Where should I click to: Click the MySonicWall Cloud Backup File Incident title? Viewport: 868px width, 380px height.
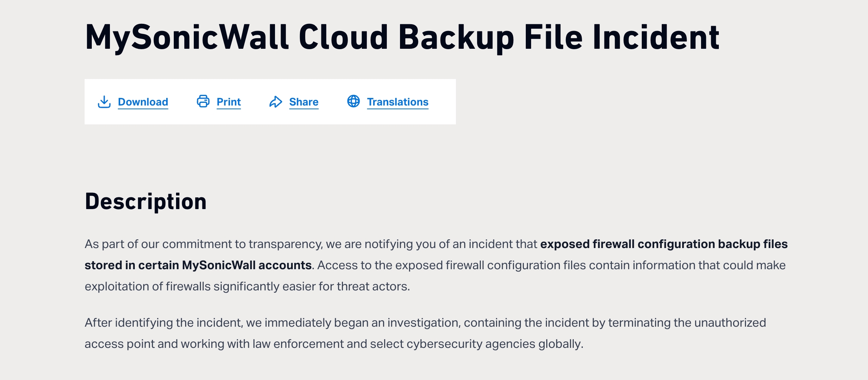pyautogui.click(x=402, y=37)
